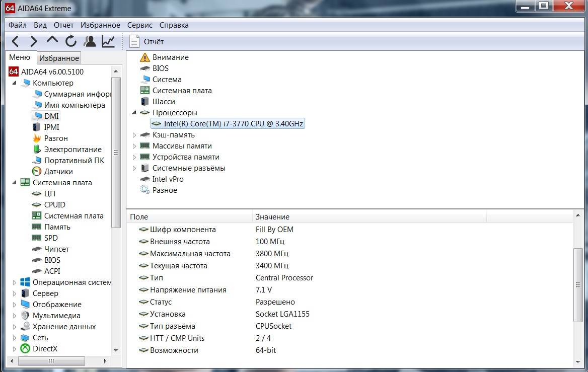Expand the Хранение данных tree branch

14,327
